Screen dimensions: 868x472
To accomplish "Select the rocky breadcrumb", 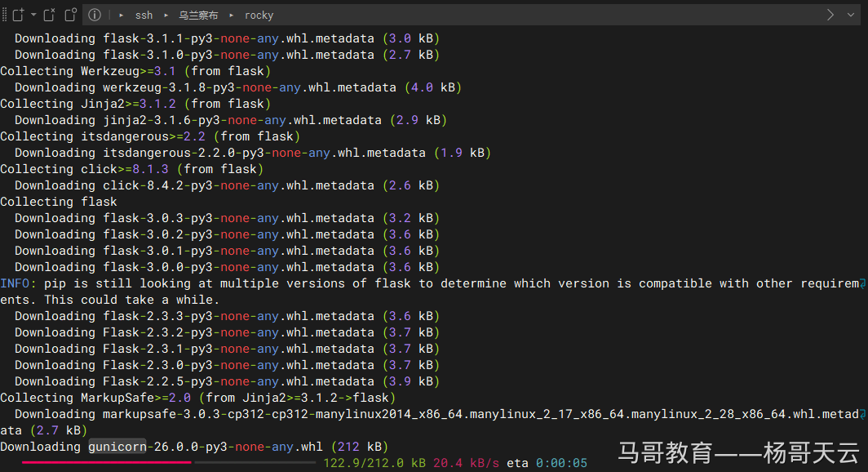I will click(x=259, y=16).
